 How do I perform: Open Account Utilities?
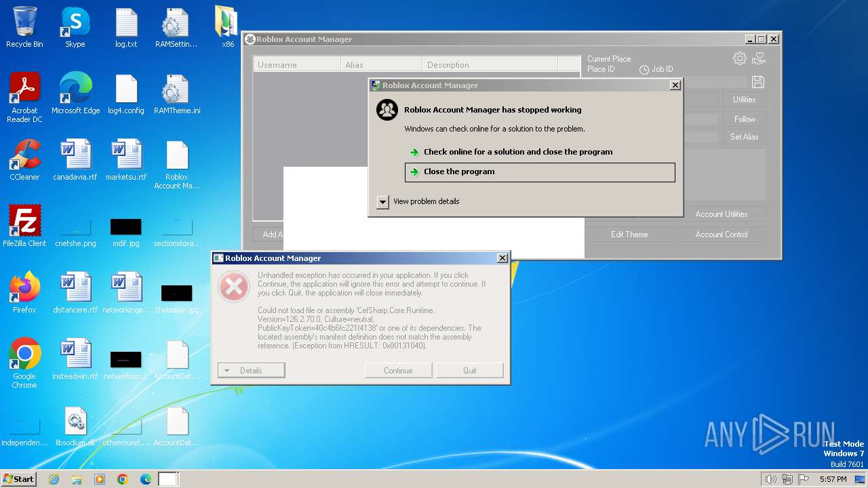point(722,214)
